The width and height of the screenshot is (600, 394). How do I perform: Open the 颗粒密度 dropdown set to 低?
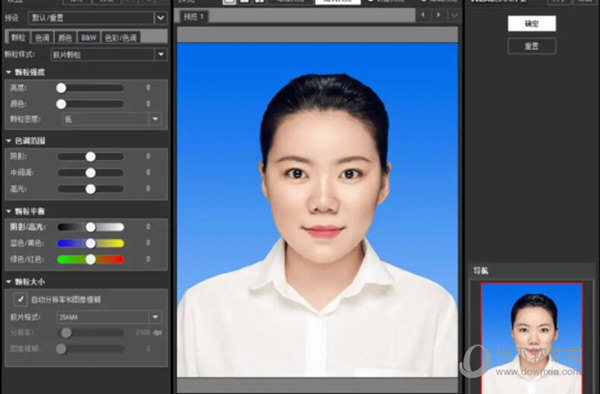click(111, 119)
